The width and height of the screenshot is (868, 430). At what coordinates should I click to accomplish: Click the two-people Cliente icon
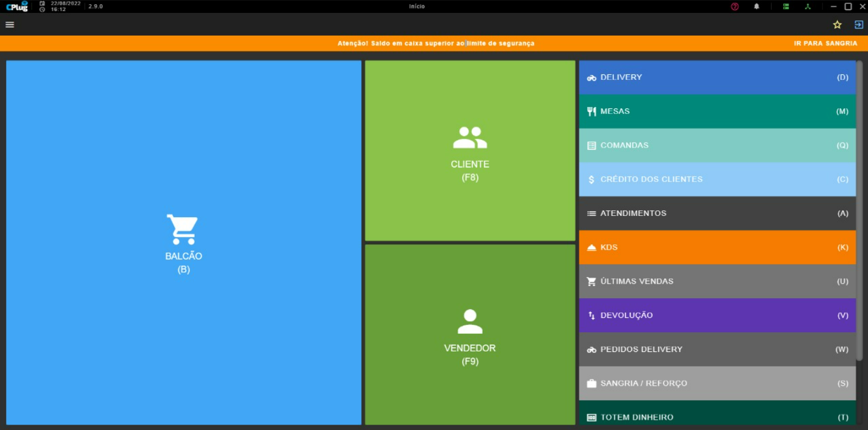click(x=470, y=138)
